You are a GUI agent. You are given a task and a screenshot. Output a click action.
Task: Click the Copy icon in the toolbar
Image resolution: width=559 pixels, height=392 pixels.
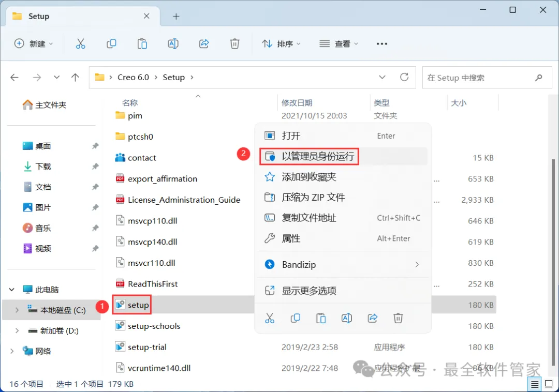coord(111,44)
